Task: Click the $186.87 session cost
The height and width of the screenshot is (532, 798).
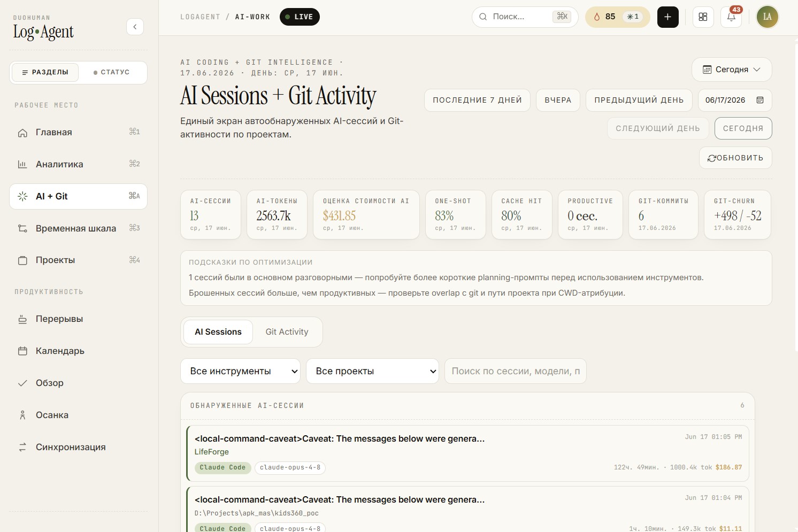Action: click(728, 468)
